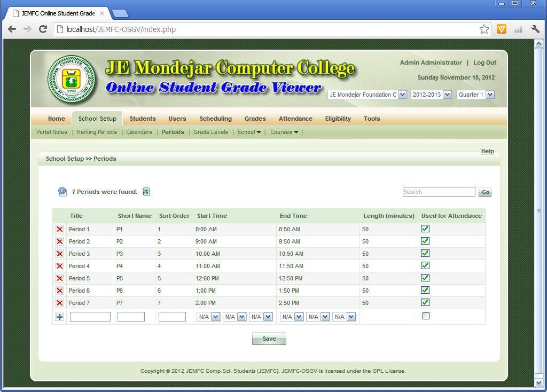The image size is (547, 392).
Task: Bookmark the page with the star icon
Action: click(484, 29)
